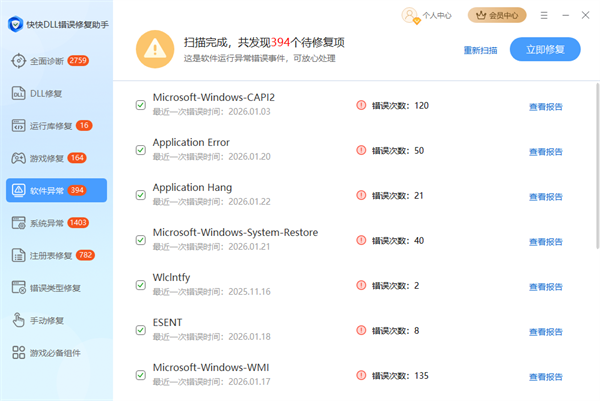Click the 游戏修复 gamepad icon

tap(19, 158)
